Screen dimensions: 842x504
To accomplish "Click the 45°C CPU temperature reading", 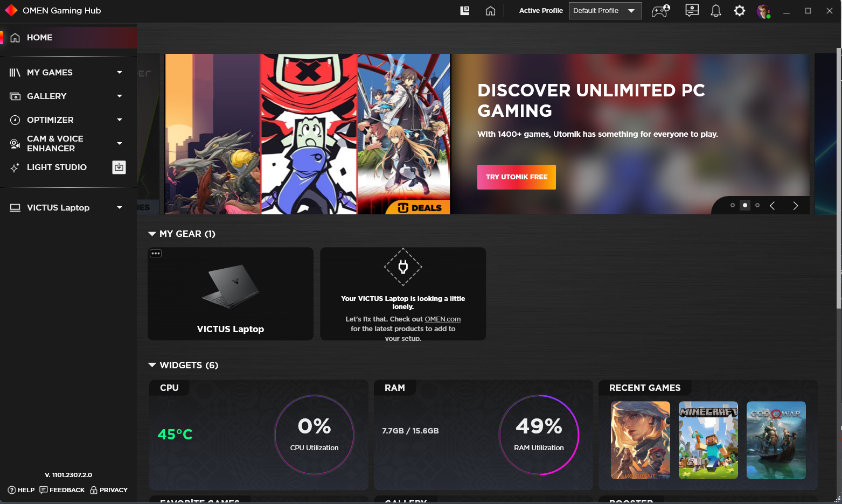I will point(175,434).
